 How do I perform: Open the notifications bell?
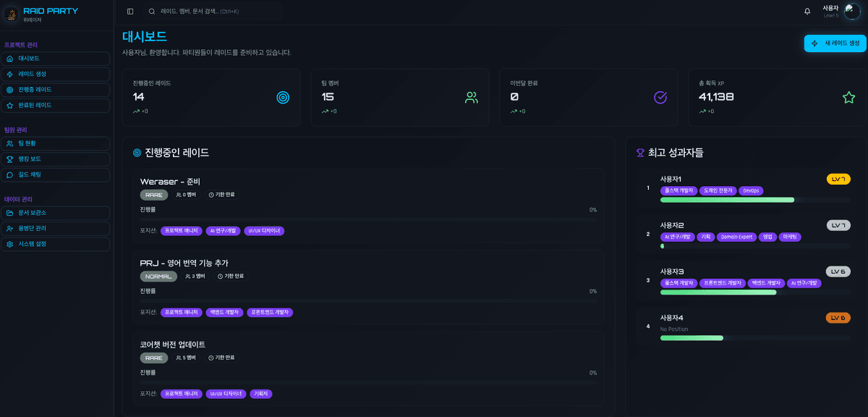click(x=807, y=12)
